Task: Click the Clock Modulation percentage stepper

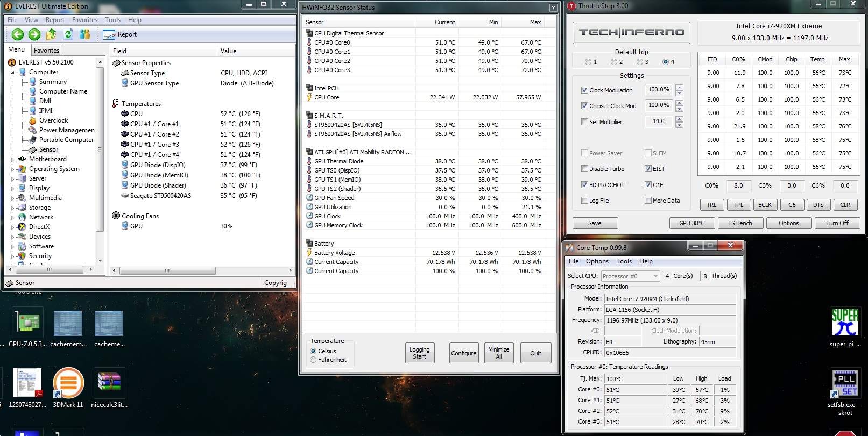Action: click(x=679, y=90)
